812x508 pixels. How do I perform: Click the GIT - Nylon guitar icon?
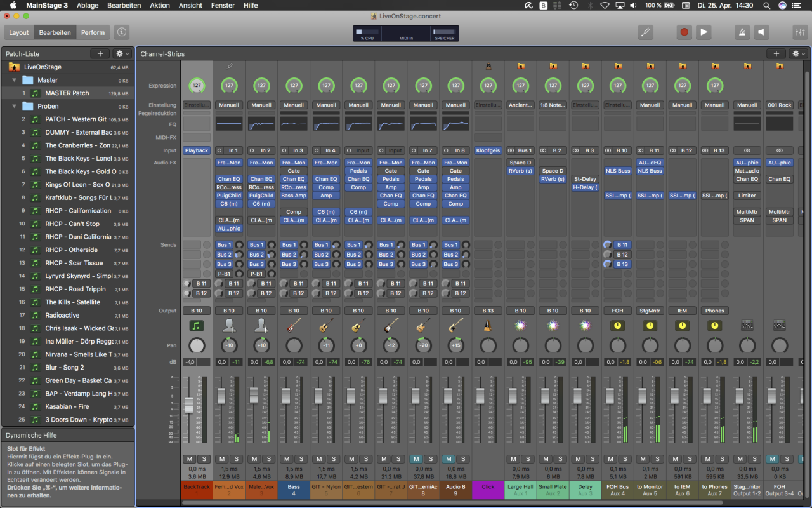pyautogui.click(x=326, y=326)
